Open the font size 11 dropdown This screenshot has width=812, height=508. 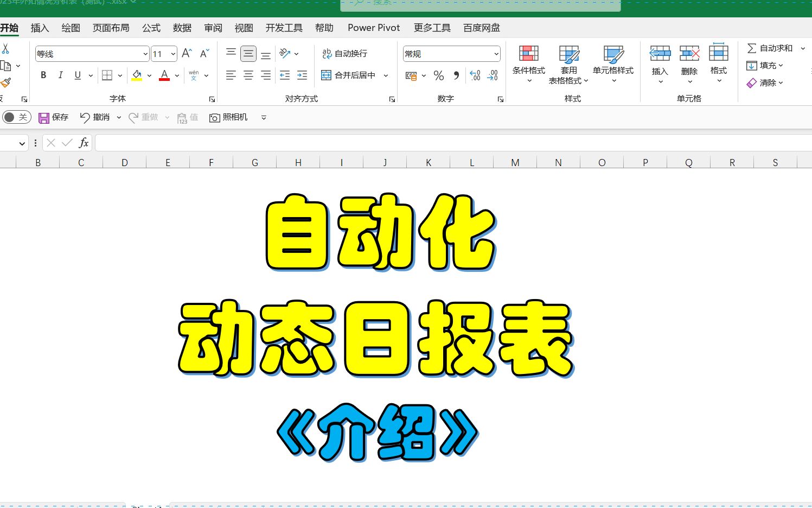click(173, 54)
